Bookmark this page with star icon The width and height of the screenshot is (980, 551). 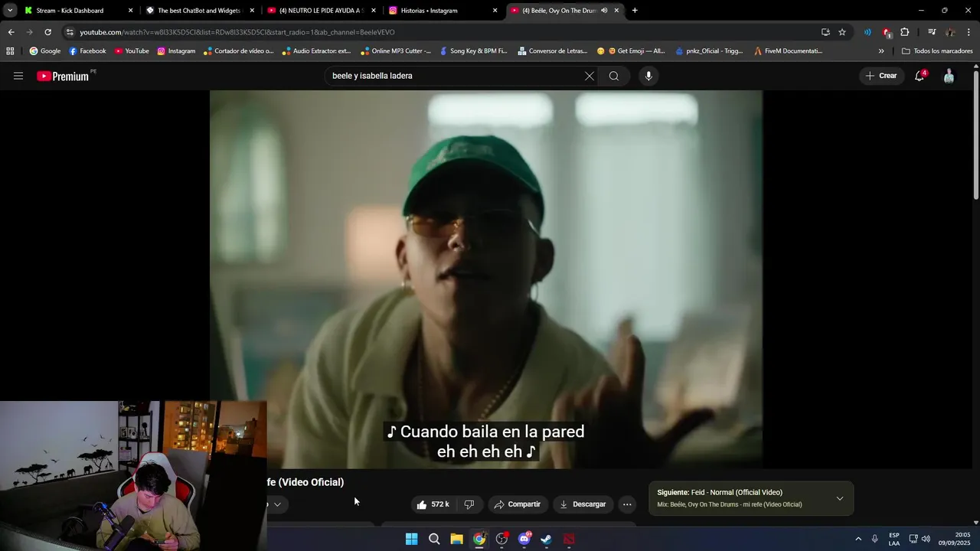[842, 32]
